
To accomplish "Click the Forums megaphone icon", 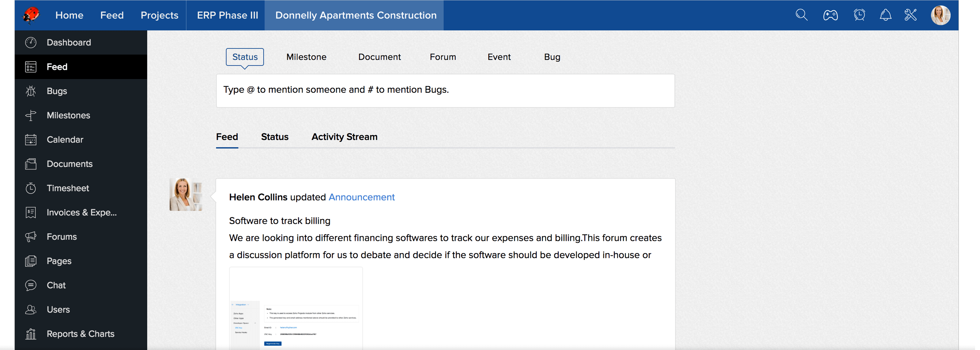I will pos(31,237).
